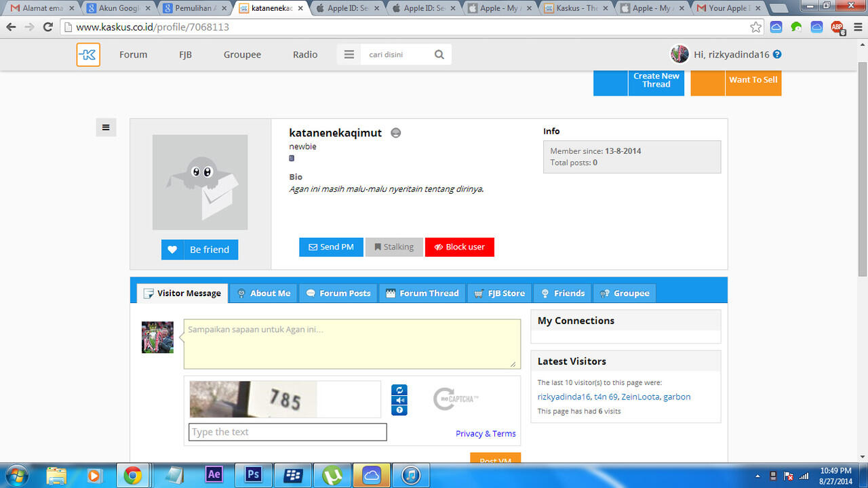Open iTunes from taskbar

point(411,475)
